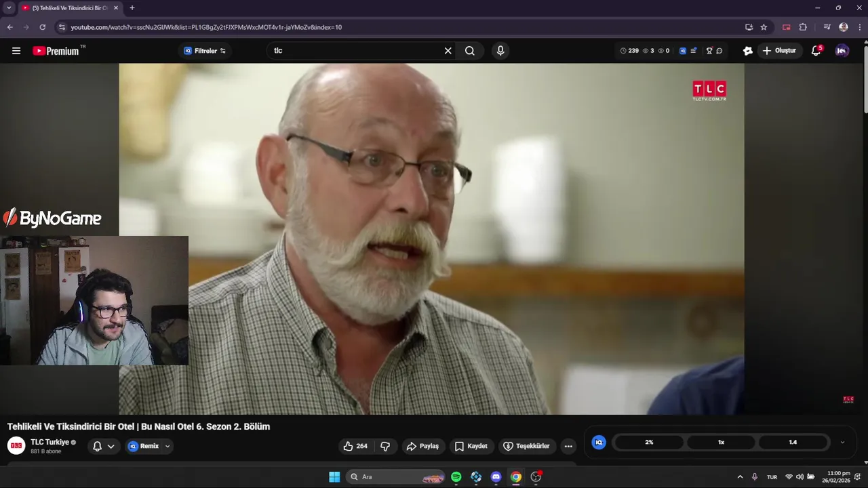Dislike the video with thumbs-down
868x488 pixels.
click(x=385, y=446)
